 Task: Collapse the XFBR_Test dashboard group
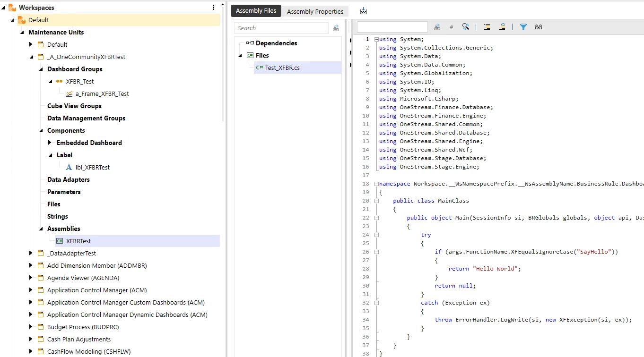(x=51, y=82)
